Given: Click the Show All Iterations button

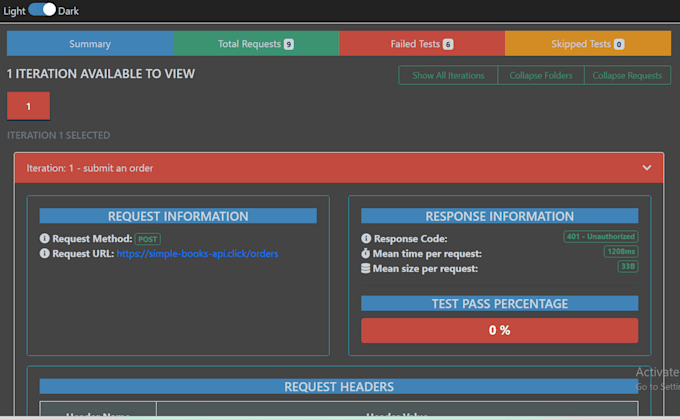Looking at the screenshot, I should tap(448, 75).
